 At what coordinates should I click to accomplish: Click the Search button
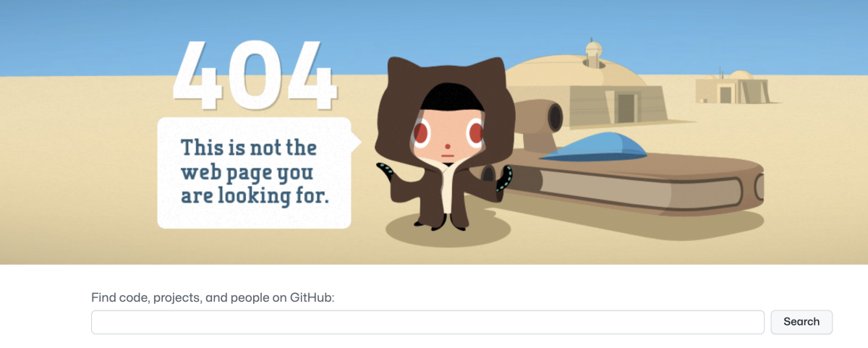point(801,322)
